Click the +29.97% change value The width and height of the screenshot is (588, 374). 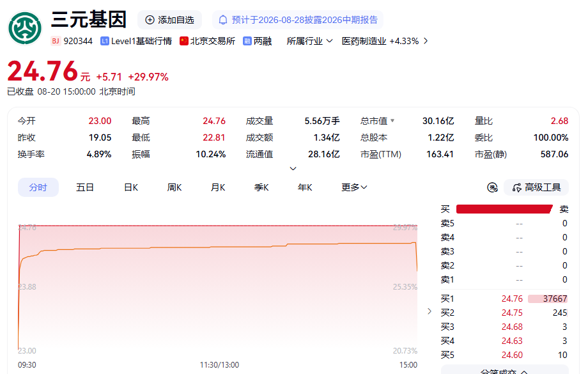(x=148, y=77)
